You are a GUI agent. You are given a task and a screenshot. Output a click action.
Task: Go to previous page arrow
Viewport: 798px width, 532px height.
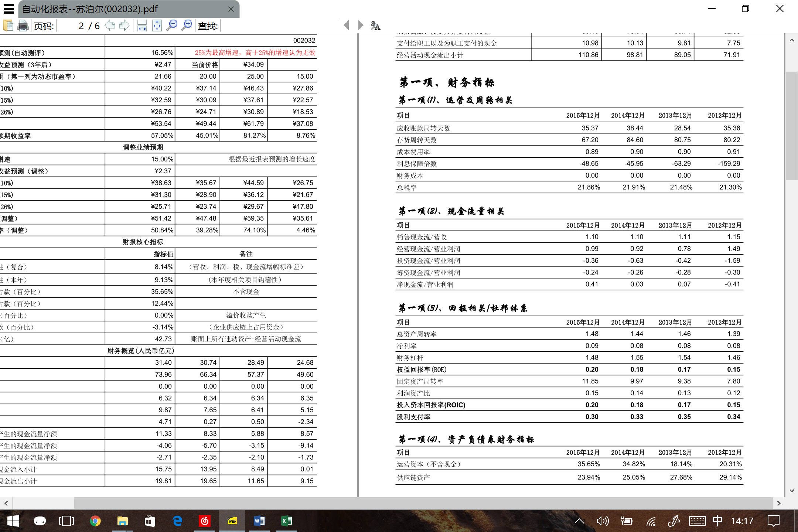(110, 25)
